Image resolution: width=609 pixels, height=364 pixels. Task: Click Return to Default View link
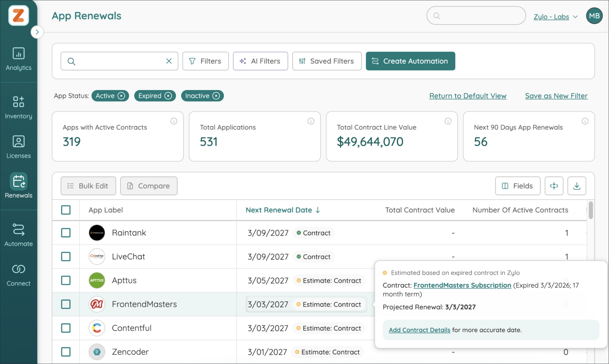pos(468,96)
